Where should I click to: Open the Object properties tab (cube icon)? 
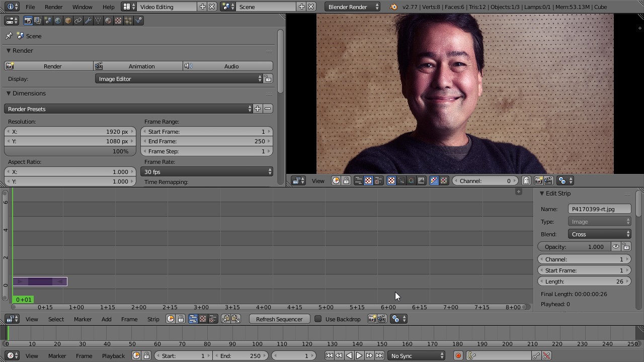point(68,21)
